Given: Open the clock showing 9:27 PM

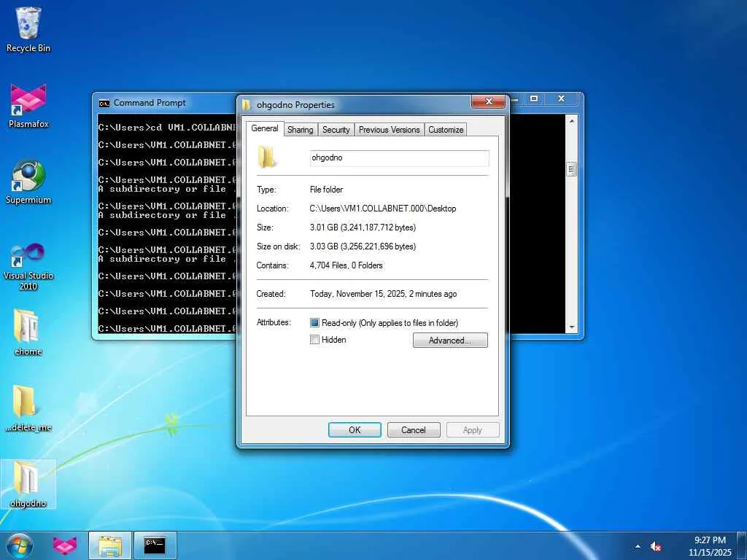Looking at the screenshot, I should point(710,546).
